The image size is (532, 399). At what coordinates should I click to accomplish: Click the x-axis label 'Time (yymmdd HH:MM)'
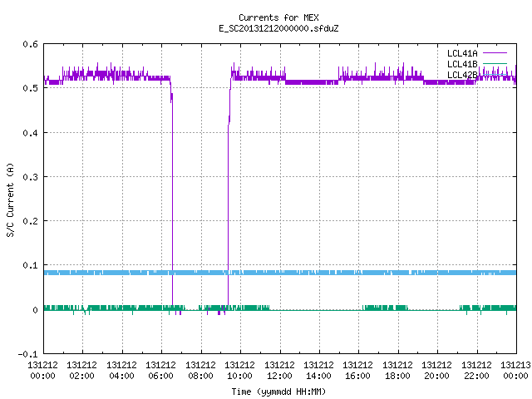pyautogui.click(x=278, y=392)
